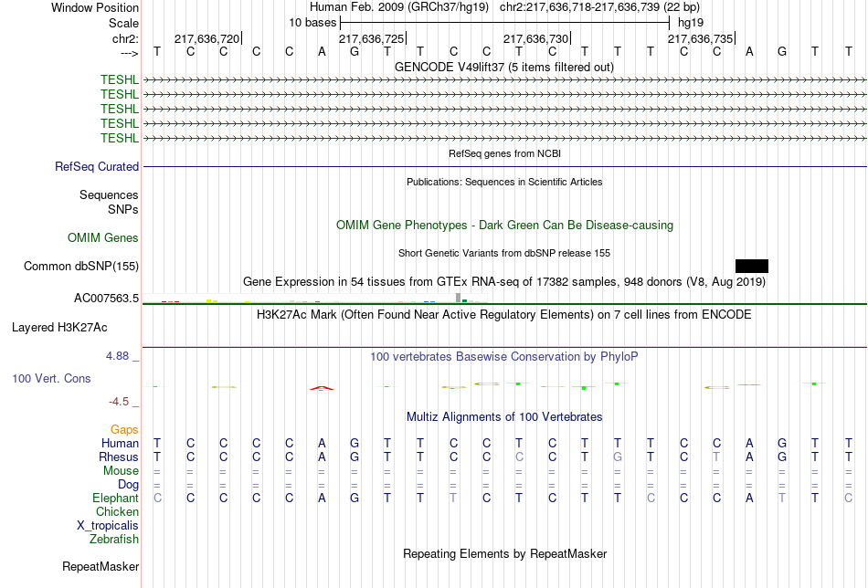868x588 pixels.
Task: Click the chr2: ruler label
Action: [126, 38]
